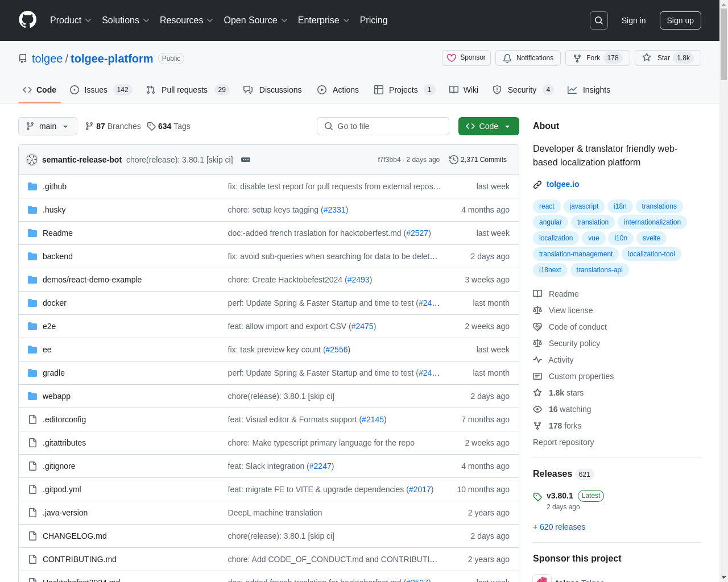
Task: Select the svelte topic tag
Action: pyautogui.click(x=651, y=238)
